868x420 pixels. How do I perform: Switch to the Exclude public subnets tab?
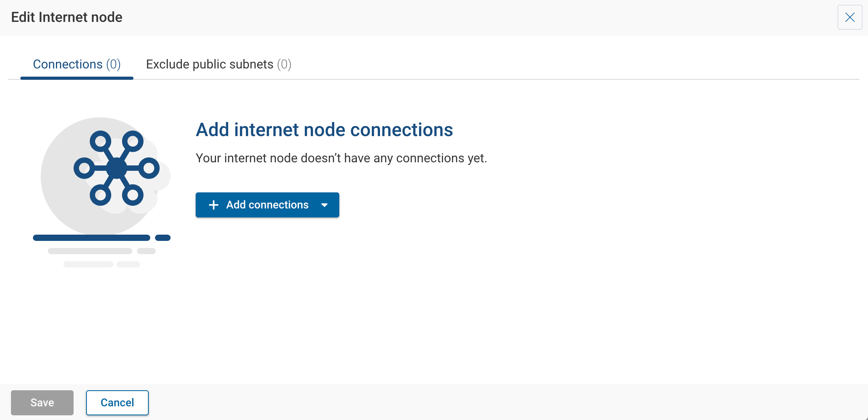218,64
